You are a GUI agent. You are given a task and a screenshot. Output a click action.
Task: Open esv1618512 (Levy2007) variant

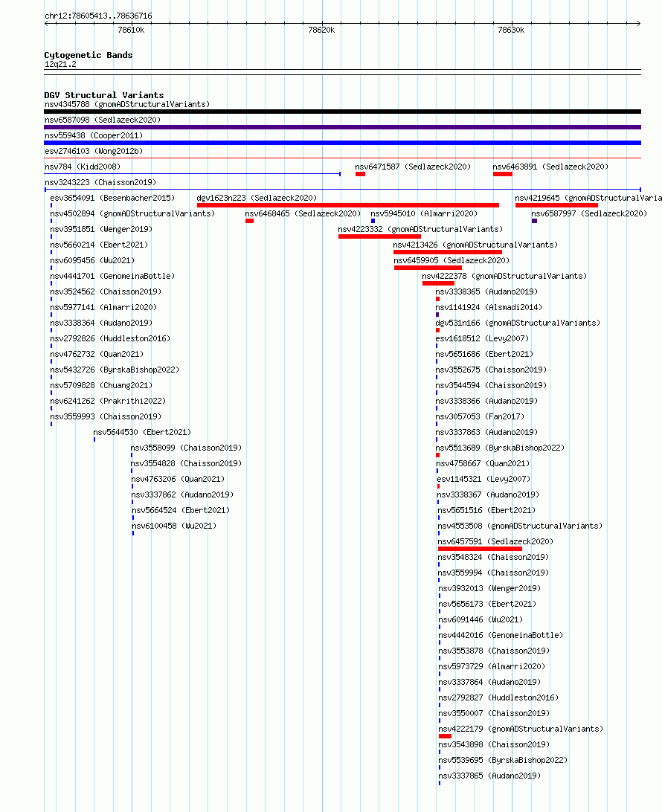(x=482, y=337)
